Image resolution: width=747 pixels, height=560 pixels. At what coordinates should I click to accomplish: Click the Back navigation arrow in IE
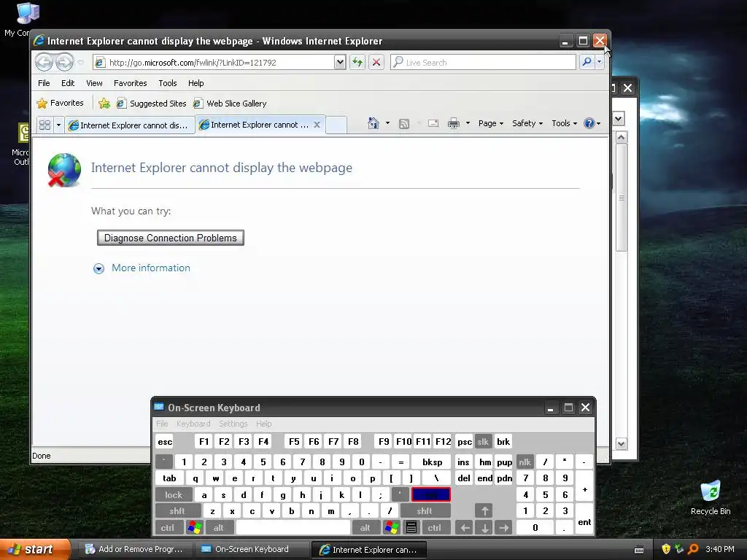(44, 63)
